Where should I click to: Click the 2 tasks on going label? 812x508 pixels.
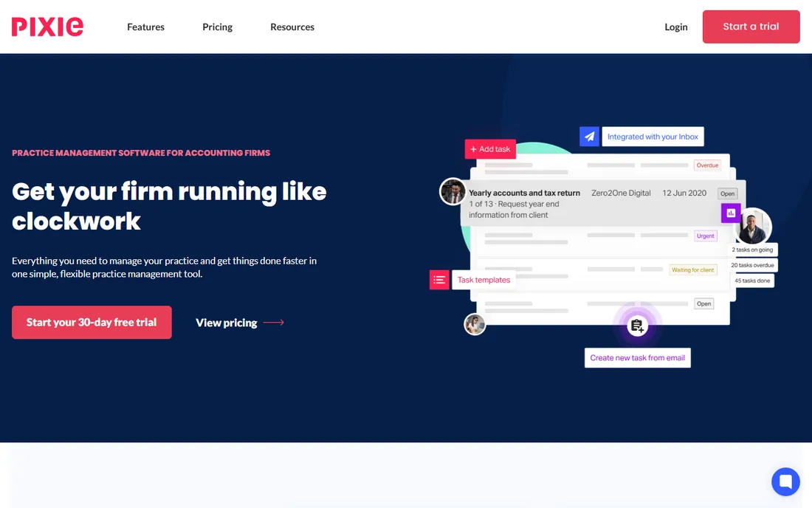pyautogui.click(x=752, y=250)
